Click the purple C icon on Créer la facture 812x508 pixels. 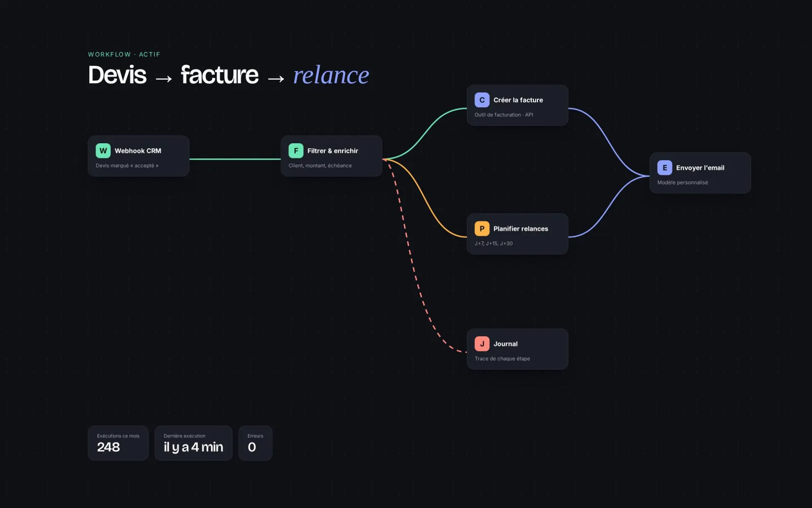click(482, 100)
